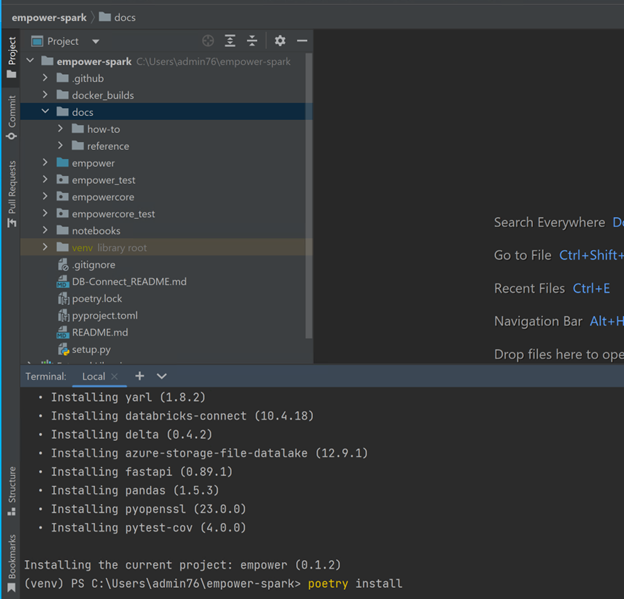Select the README.md markdown icon
Viewport: 624px width, 599px height.
pos(63,332)
